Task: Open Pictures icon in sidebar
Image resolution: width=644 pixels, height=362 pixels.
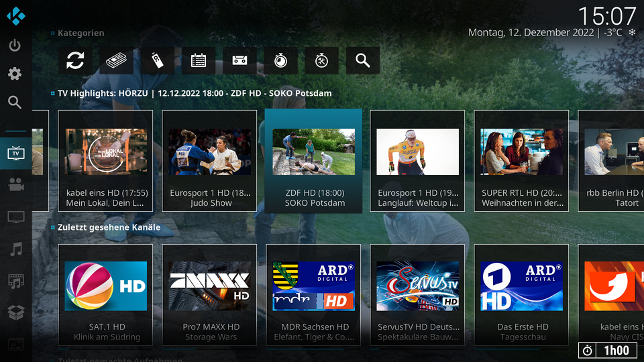Action: coord(16,345)
